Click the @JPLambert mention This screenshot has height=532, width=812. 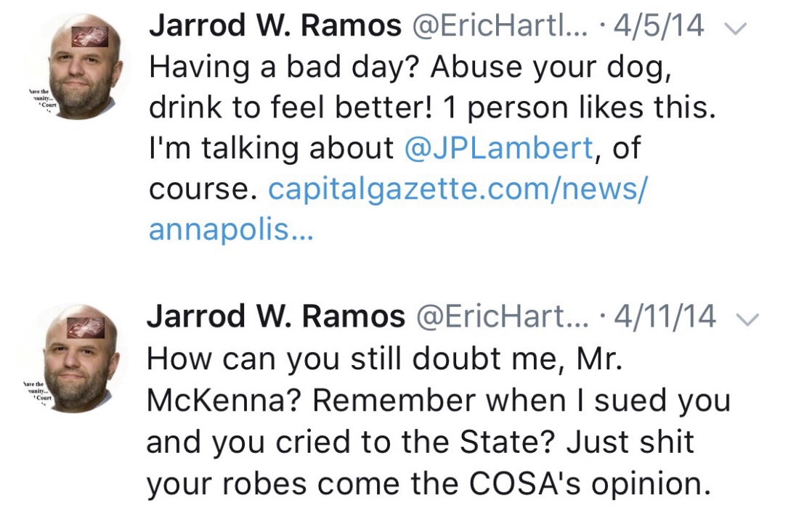(498, 149)
